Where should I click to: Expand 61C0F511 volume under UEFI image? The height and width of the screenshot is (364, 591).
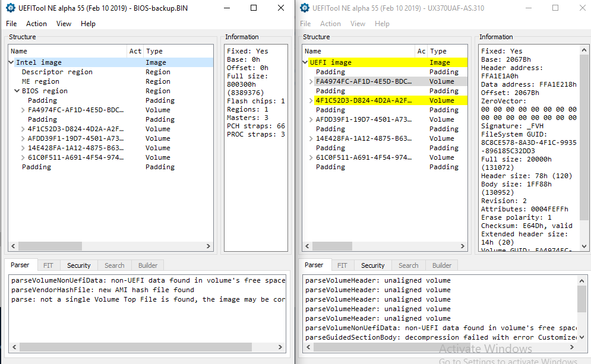[311, 157]
